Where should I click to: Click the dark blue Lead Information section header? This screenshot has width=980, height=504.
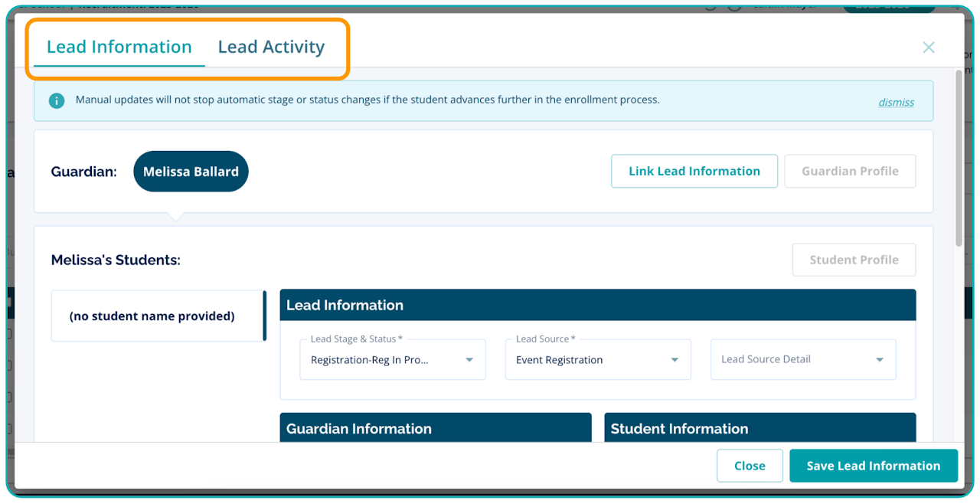(597, 305)
